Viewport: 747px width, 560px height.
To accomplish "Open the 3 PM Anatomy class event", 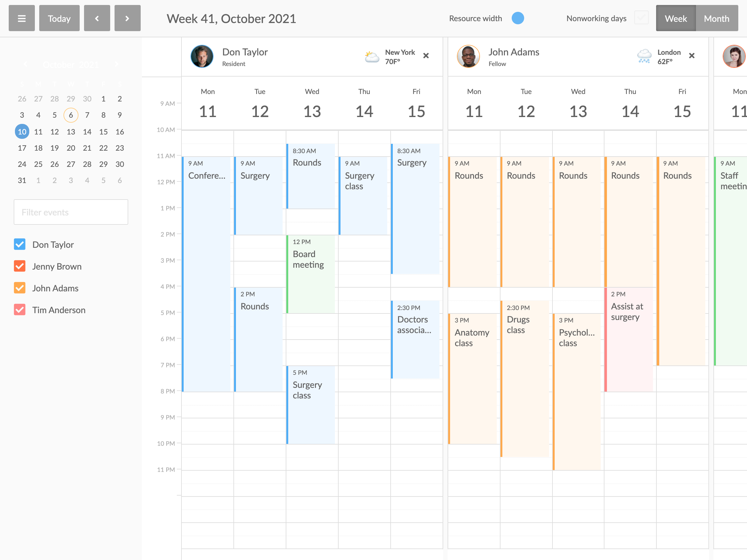I will pos(472,379).
